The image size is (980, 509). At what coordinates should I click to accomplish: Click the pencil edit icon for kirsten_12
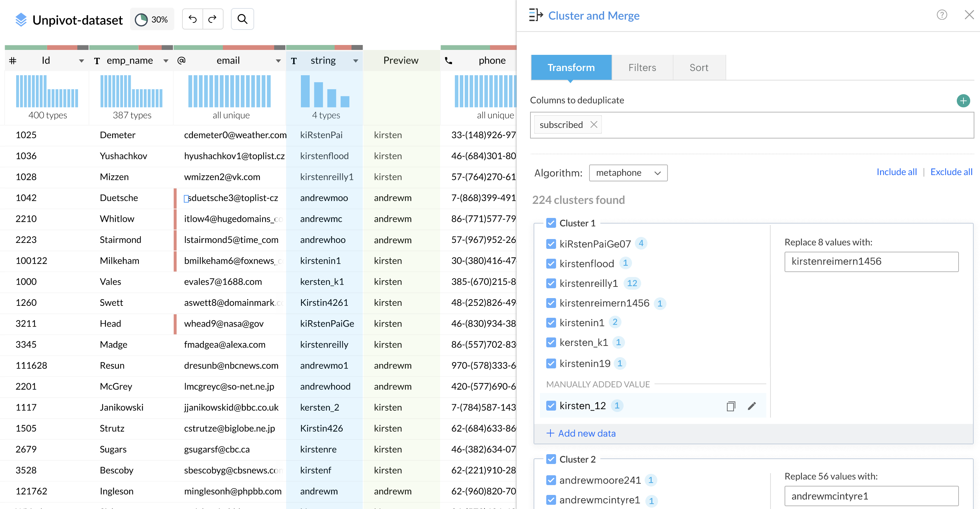point(752,406)
